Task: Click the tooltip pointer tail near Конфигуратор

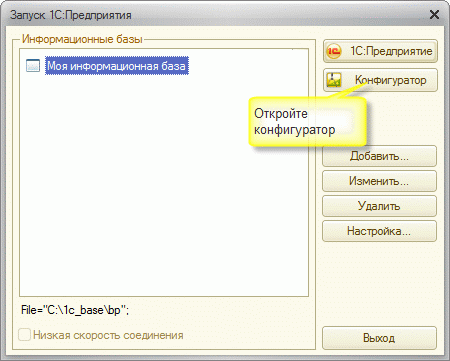Action: pos(348,91)
